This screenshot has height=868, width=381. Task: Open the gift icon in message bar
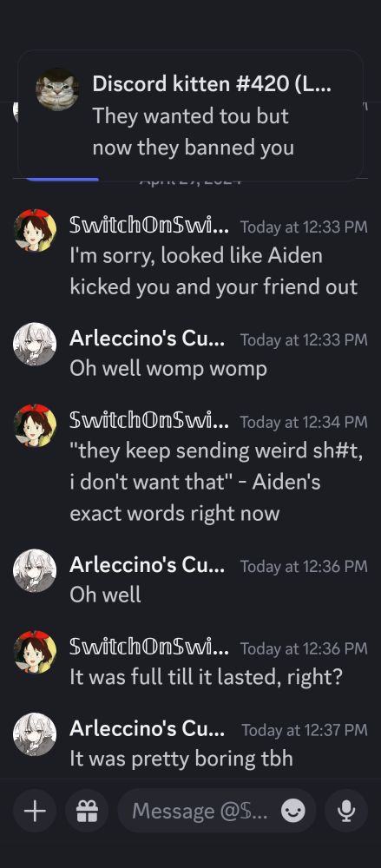coord(87,811)
